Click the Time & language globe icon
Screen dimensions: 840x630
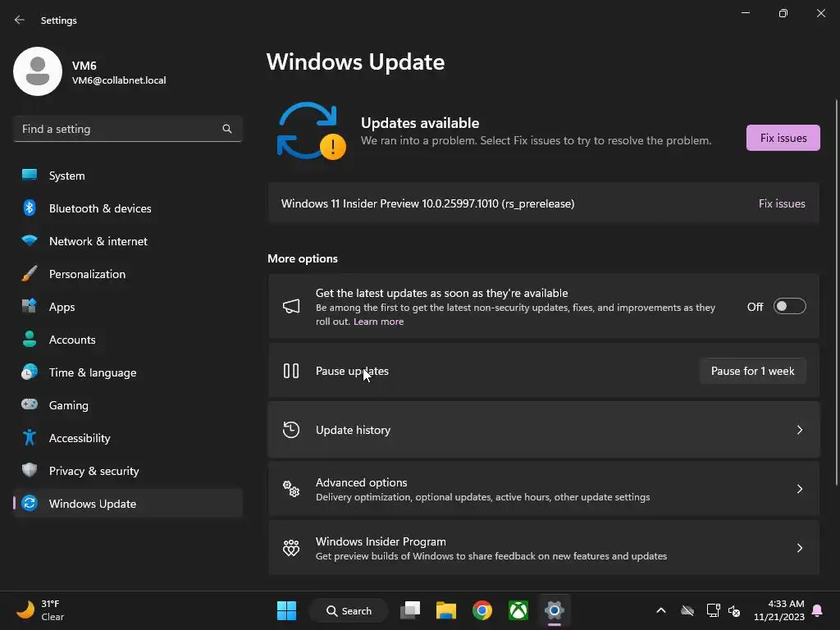coord(30,372)
